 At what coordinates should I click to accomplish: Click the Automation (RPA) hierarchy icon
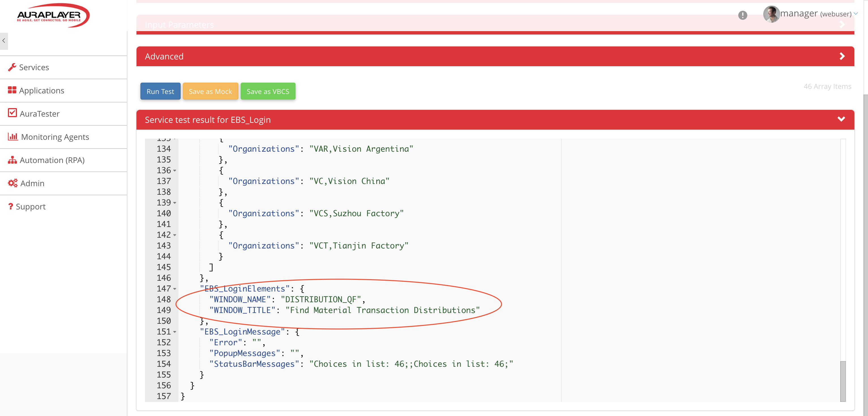[12, 160]
